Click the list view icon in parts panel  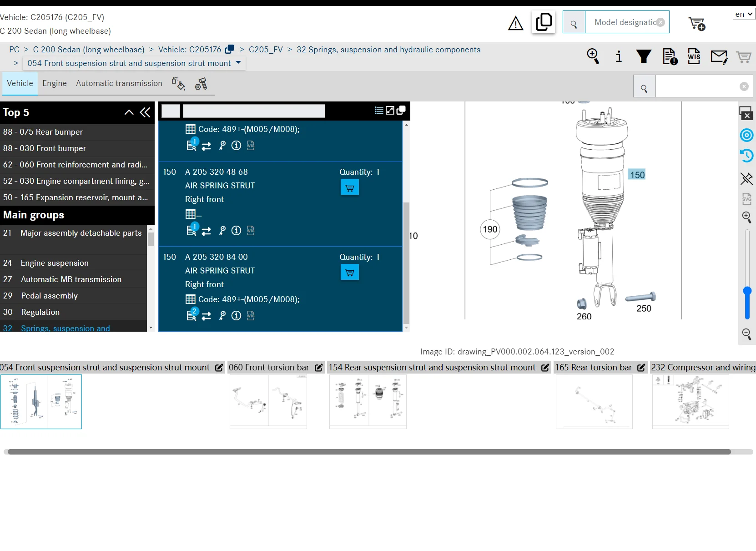[378, 111]
